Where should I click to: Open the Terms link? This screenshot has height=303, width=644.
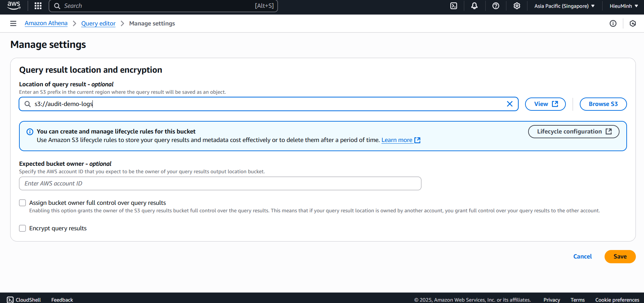pos(577,300)
